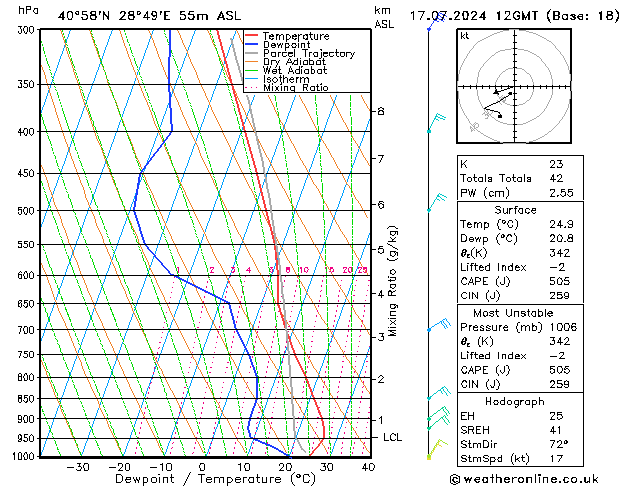
Task: Click the Hodograph section header
Action: [515, 402]
